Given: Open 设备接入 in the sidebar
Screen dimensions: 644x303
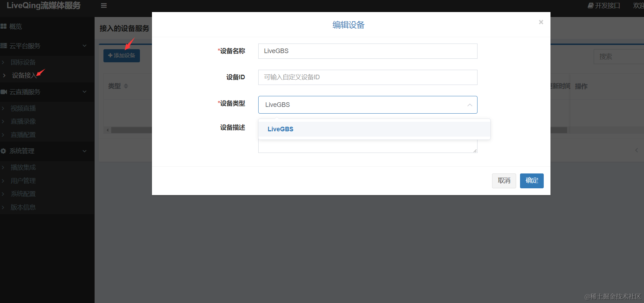Looking at the screenshot, I should 47,75.
